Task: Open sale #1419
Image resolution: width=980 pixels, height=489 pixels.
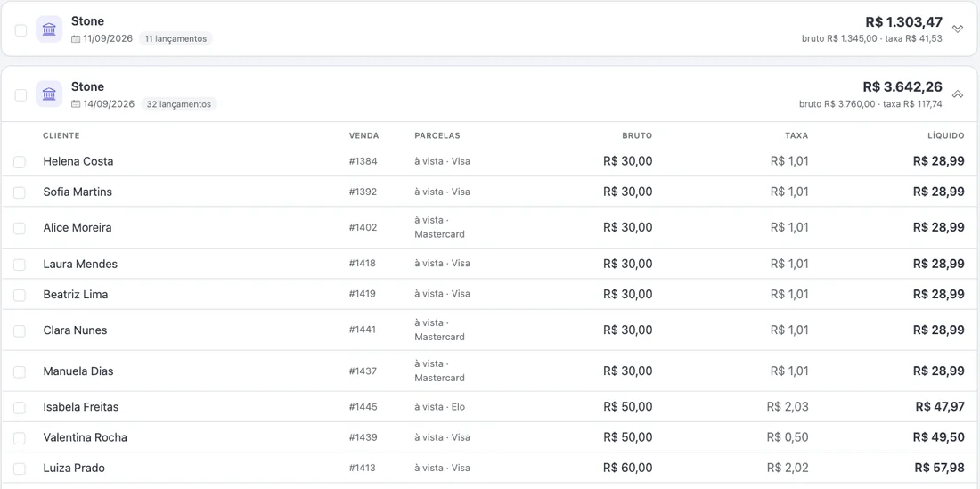Action: 363,294
